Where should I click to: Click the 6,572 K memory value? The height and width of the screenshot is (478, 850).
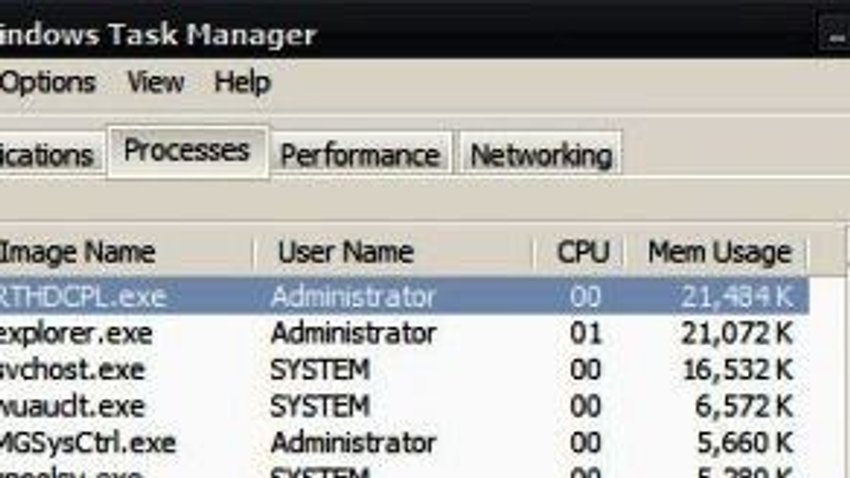744,406
